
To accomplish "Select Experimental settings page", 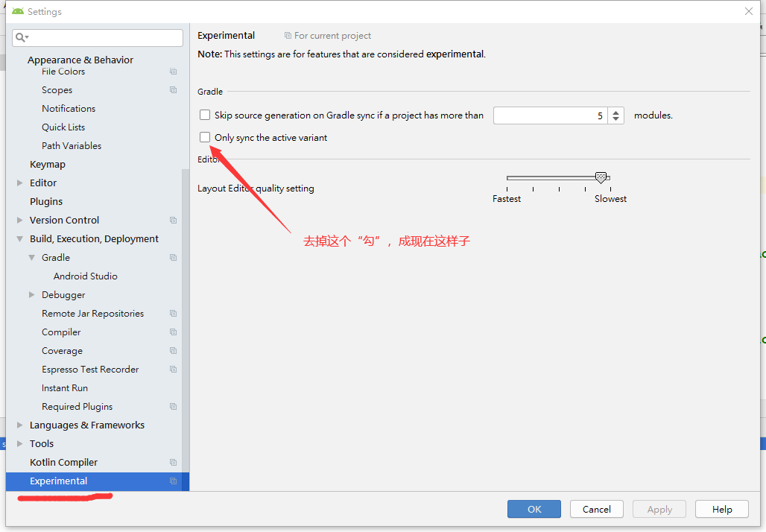I will tap(59, 481).
